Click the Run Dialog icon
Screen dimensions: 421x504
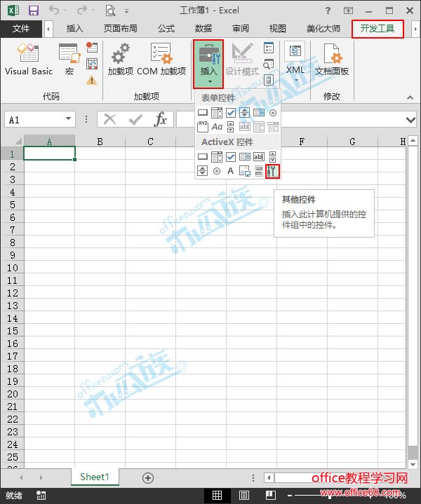[269, 80]
